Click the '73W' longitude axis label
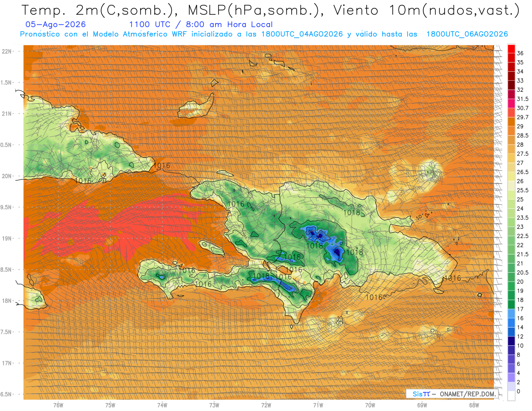This screenshot has height=411, width=532. (214, 405)
